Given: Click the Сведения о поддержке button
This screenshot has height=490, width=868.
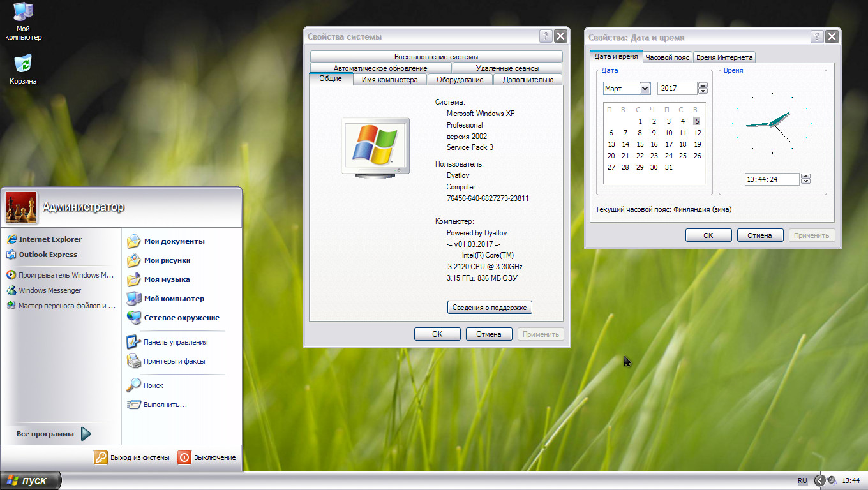Looking at the screenshot, I should [490, 308].
